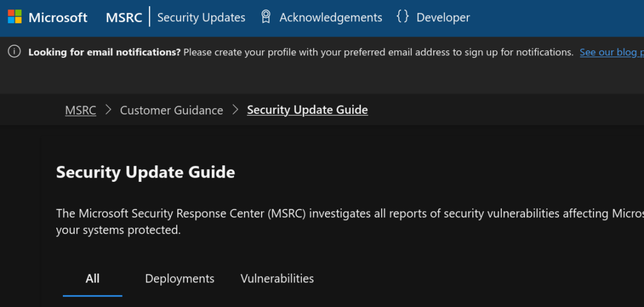The image size is (644, 307).
Task: Switch to the Vulnerabilities tab
Action: coord(277,279)
